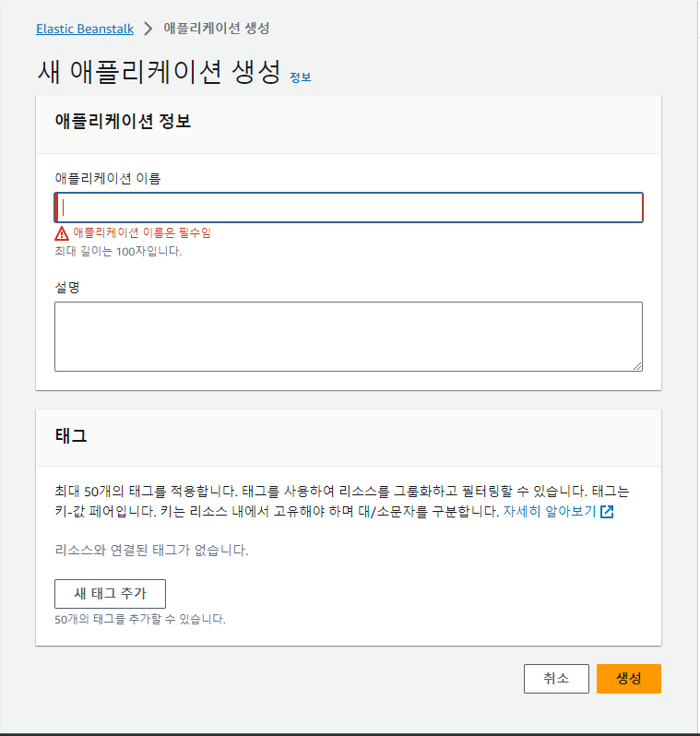The height and width of the screenshot is (736, 700).
Task: Cancel with the 취소 button
Action: (x=556, y=678)
